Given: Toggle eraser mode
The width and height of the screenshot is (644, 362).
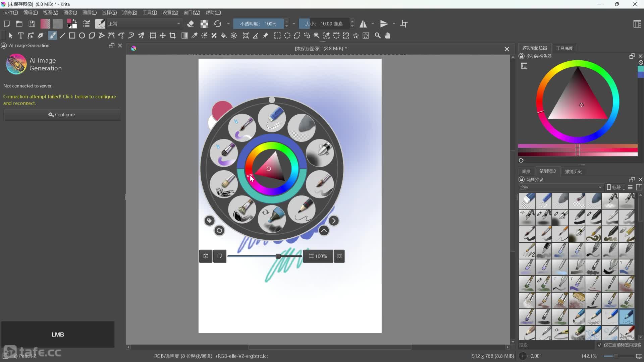Looking at the screenshot, I should pyautogui.click(x=191, y=24).
